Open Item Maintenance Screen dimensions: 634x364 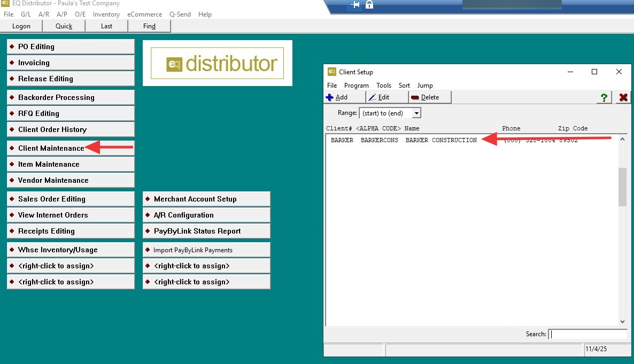click(x=71, y=164)
